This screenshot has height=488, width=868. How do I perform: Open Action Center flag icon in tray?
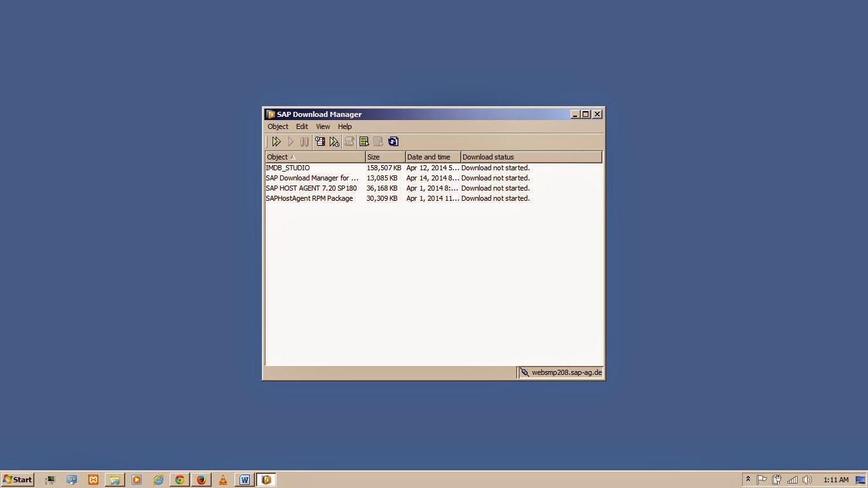[762, 480]
